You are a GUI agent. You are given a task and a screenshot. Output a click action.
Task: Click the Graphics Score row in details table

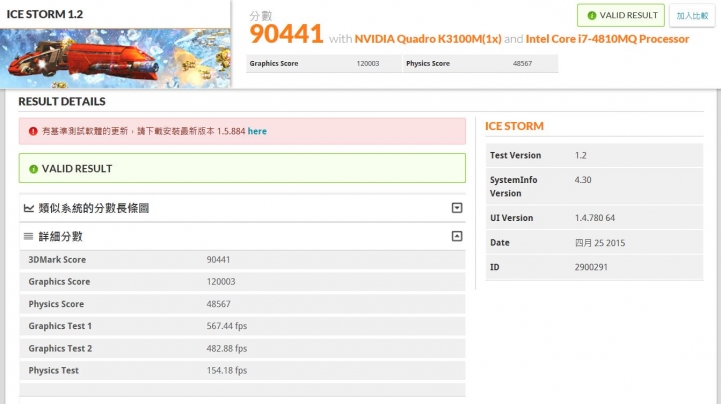[x=242, y=282]
